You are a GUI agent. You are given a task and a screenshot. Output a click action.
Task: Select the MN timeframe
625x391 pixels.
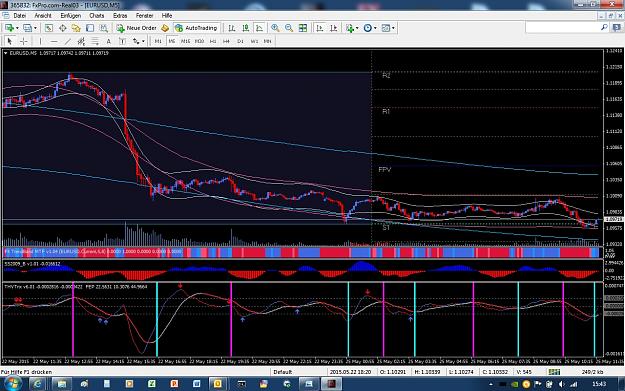pyautogui.click(x=267, y=41)
